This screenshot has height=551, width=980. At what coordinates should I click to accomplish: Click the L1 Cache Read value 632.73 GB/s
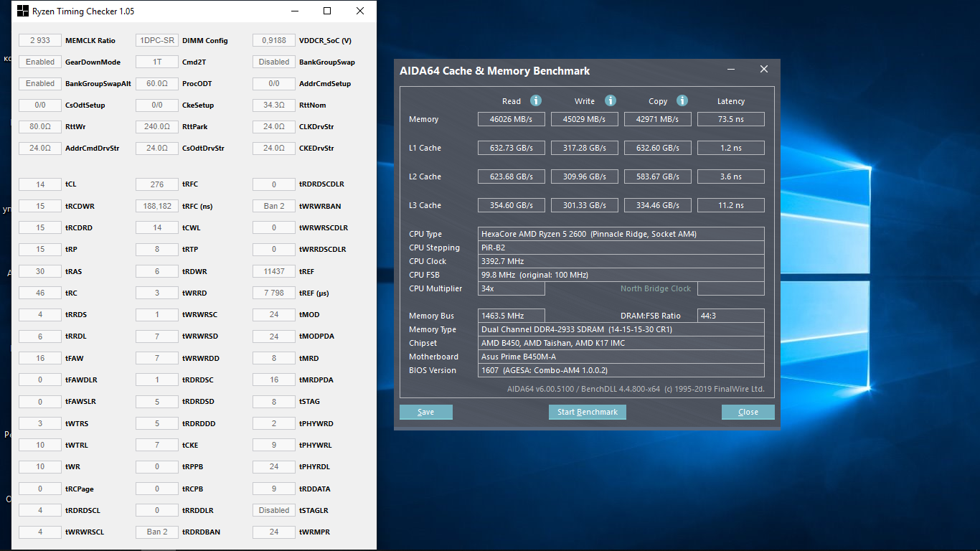coord(512,148)
